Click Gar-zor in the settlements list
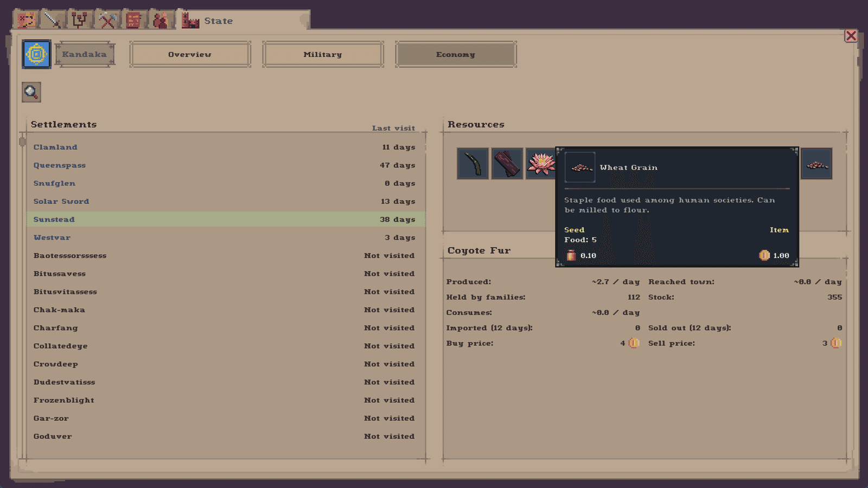Image resolution: width=868 pixels, height=488 pixels. coord(226,418)
